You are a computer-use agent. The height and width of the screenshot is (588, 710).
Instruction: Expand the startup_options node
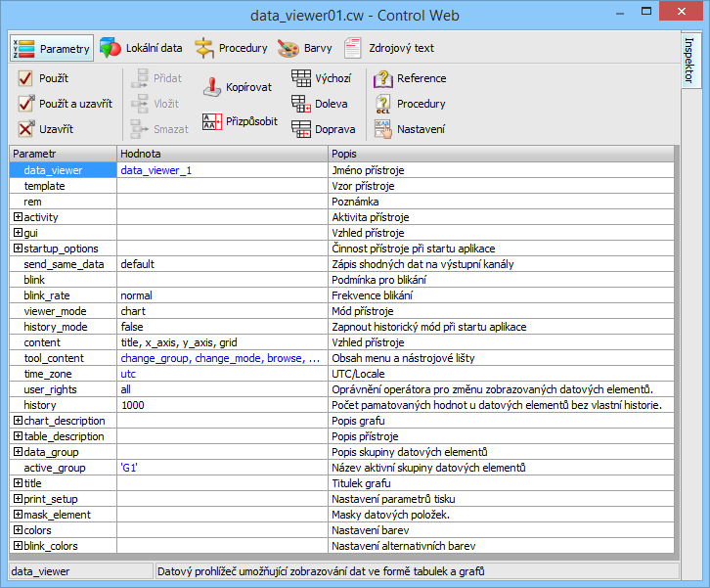[18, 249]
